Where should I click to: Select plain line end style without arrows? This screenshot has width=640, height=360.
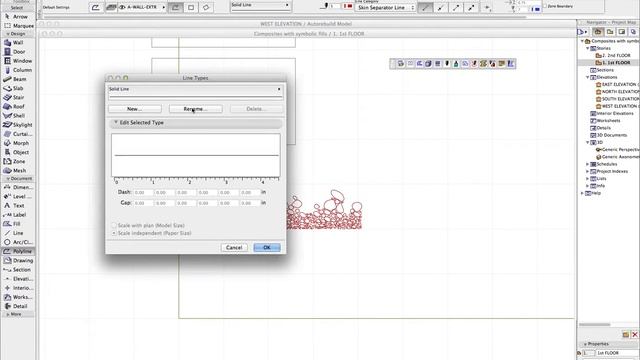(x=425, y=7)
